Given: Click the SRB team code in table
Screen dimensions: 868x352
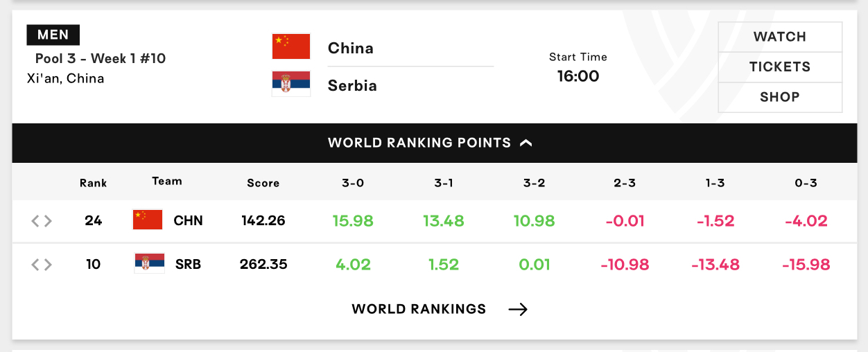Looking at the screenshot, I should [188, 264].
